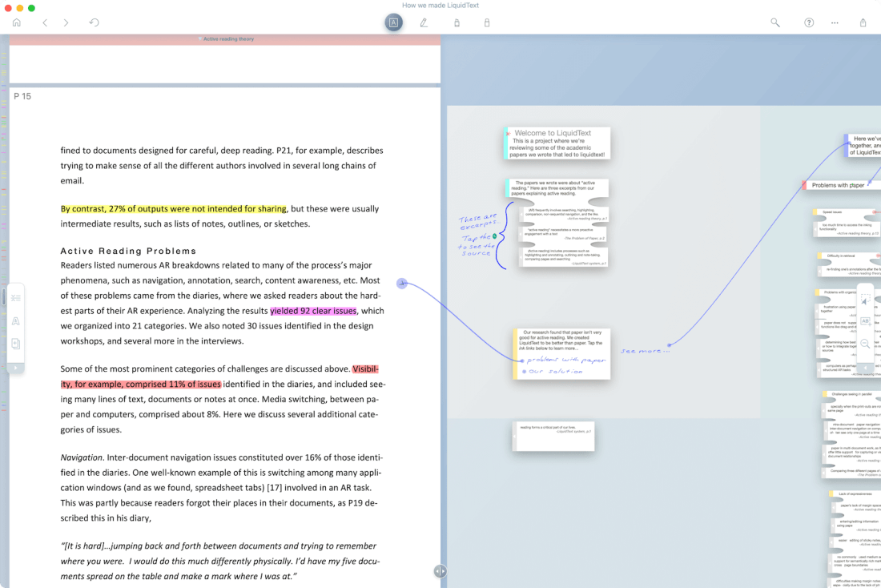Tap the 'problems with paper' ink link dot
Screen dimensions: 881x588
[522, 361]
